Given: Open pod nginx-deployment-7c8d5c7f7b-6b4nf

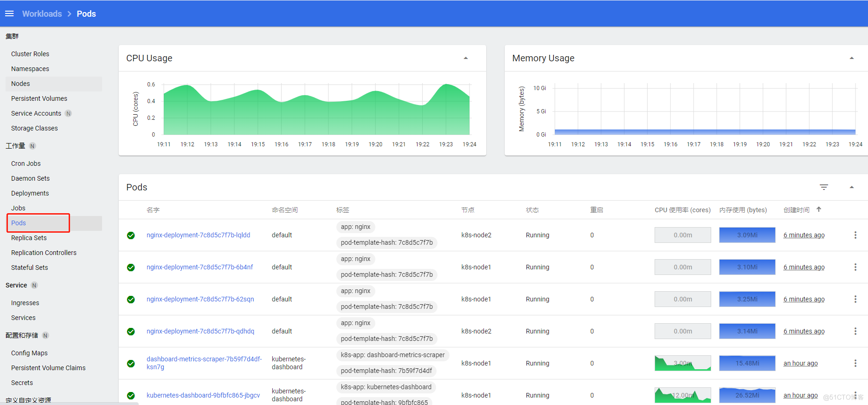Looking at the screenshot, I should click(x=199, y=267).
